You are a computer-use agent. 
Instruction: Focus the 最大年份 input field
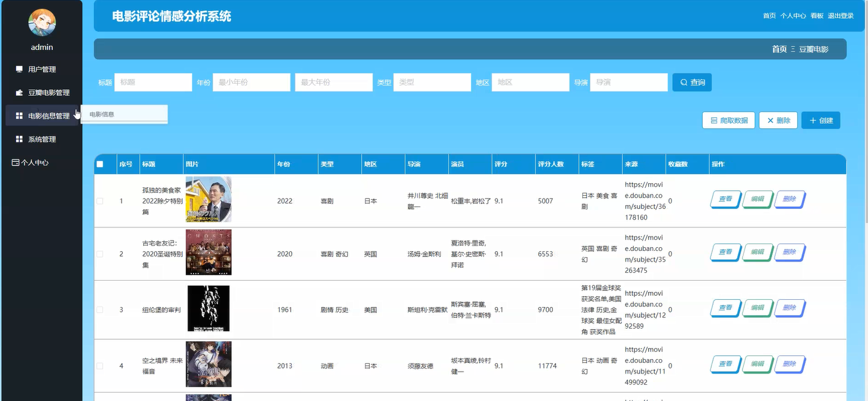(334, 82)
